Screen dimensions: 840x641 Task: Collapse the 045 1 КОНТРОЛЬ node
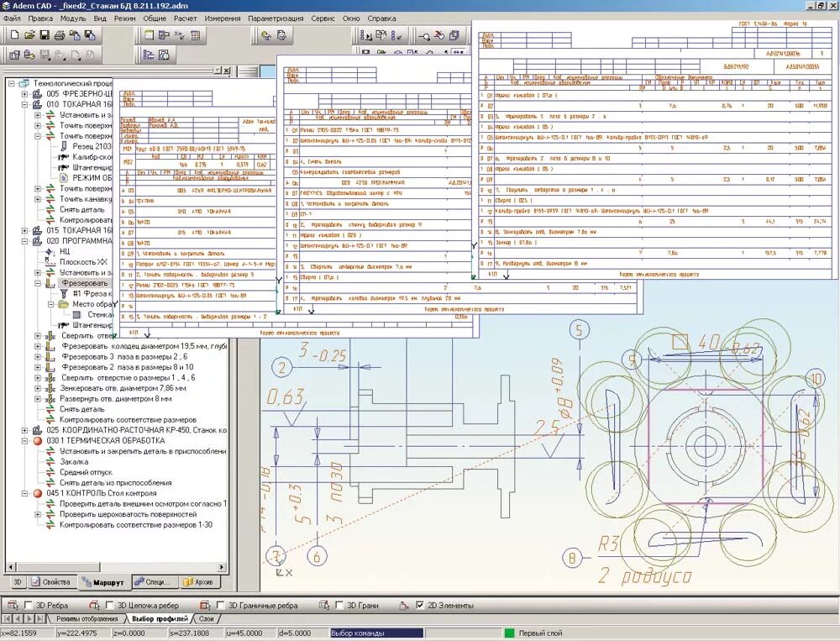[x=24, y=493]
